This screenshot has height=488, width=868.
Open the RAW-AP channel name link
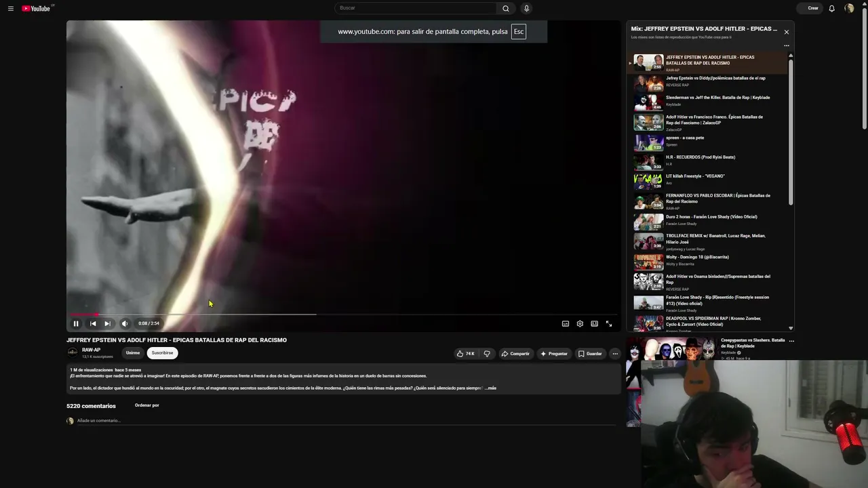point(91,350)
